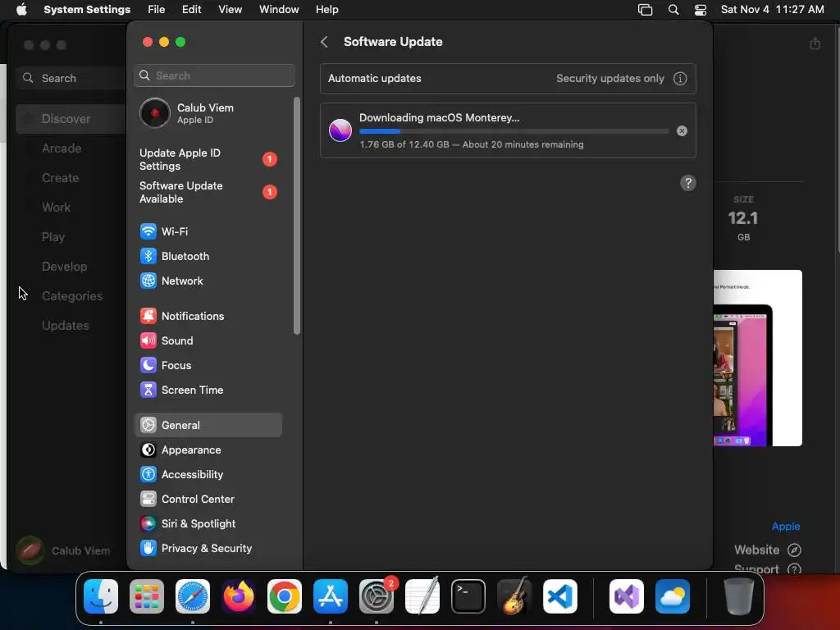Open Bluetooth settings pane

[x=208, y=256]
